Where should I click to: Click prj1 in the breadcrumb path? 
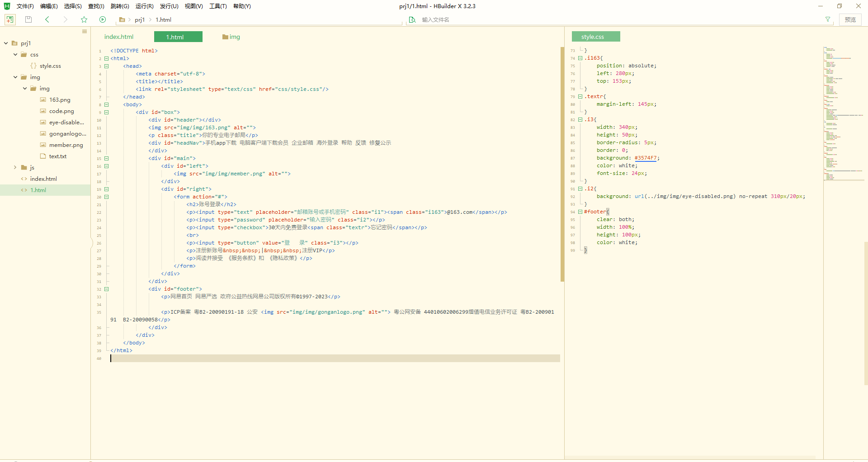[x=140, y=19]
